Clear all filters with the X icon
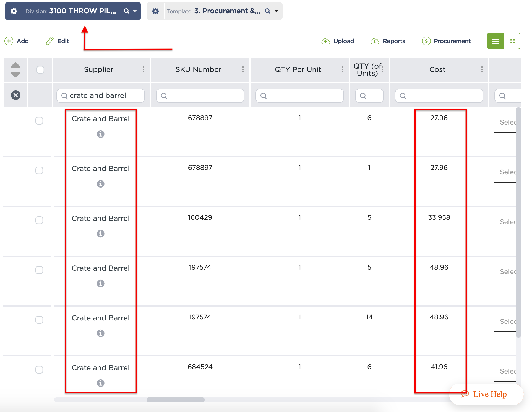Viewport: 532px width, 412px height. point(15,95)
